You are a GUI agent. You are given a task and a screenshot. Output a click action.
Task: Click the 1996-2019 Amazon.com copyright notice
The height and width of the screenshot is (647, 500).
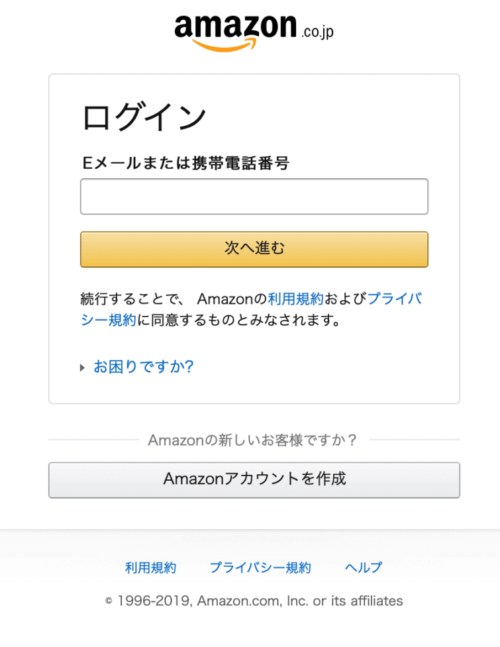coord(260,601)
